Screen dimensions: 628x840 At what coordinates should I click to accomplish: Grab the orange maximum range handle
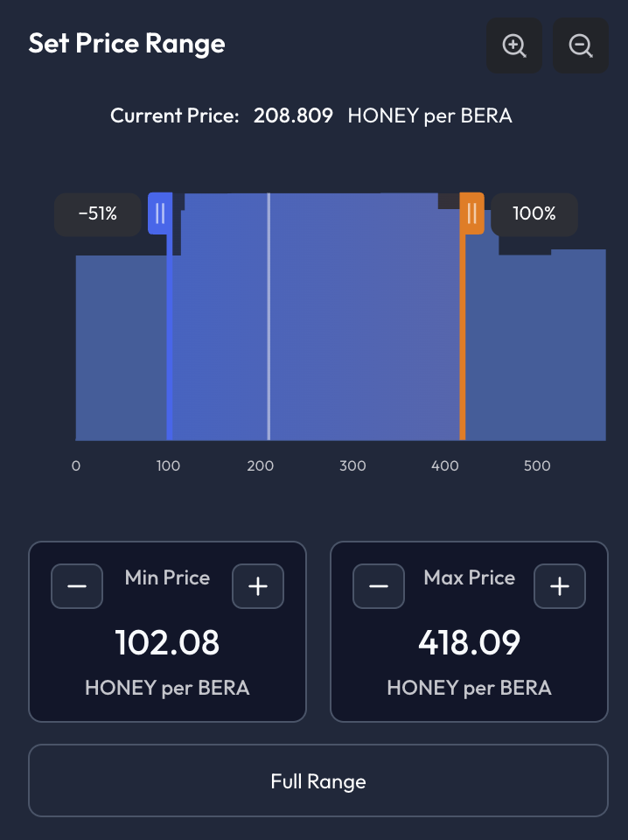(471, 213)
